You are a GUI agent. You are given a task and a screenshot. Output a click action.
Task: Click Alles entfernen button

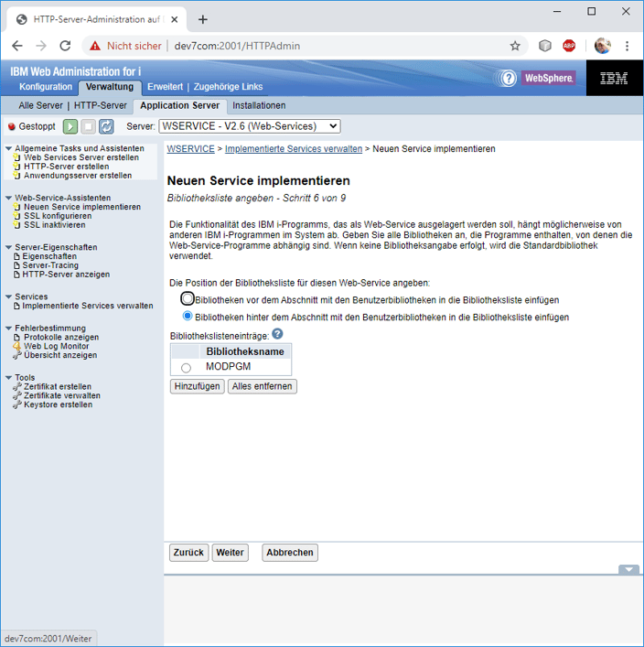[262, 386]
